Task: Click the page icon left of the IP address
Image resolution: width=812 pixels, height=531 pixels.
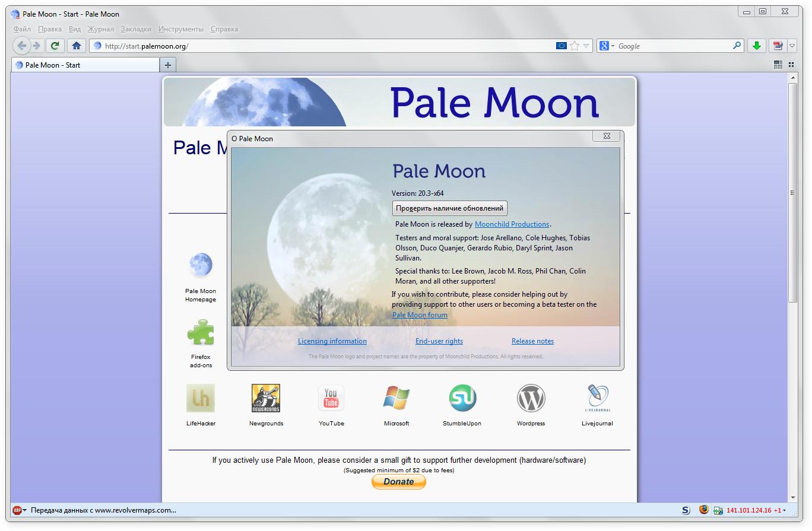Action: (x=718, y=510)
